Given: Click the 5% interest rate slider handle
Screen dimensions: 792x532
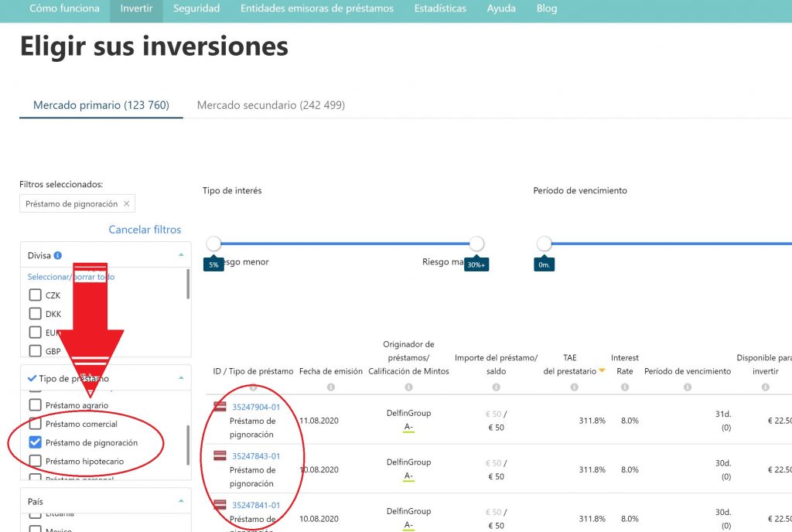Looking at the screenshot, I should [x=213, y=242].
